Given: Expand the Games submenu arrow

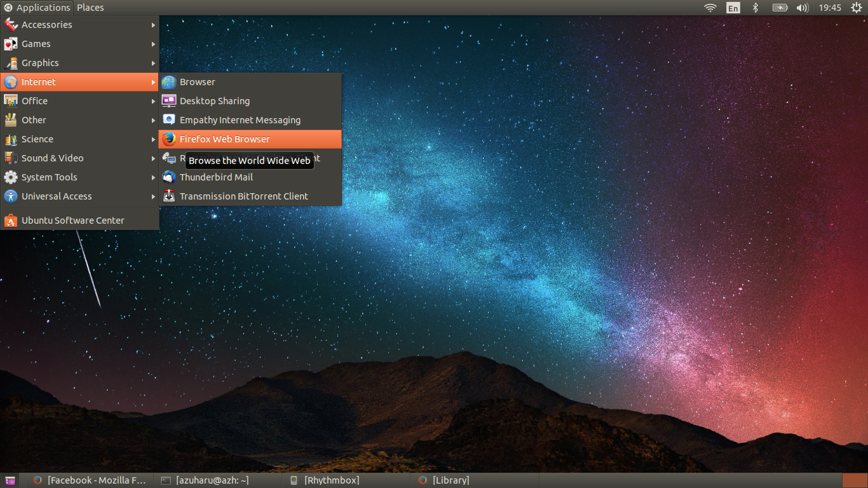Looking at the screenshot, I should point(153,44).
